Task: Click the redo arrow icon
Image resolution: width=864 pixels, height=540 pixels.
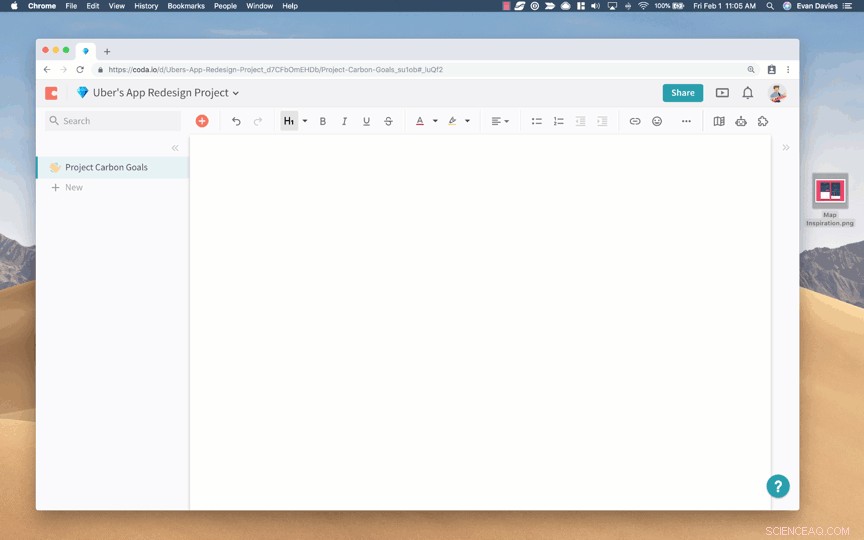Action: pos(258,121)
